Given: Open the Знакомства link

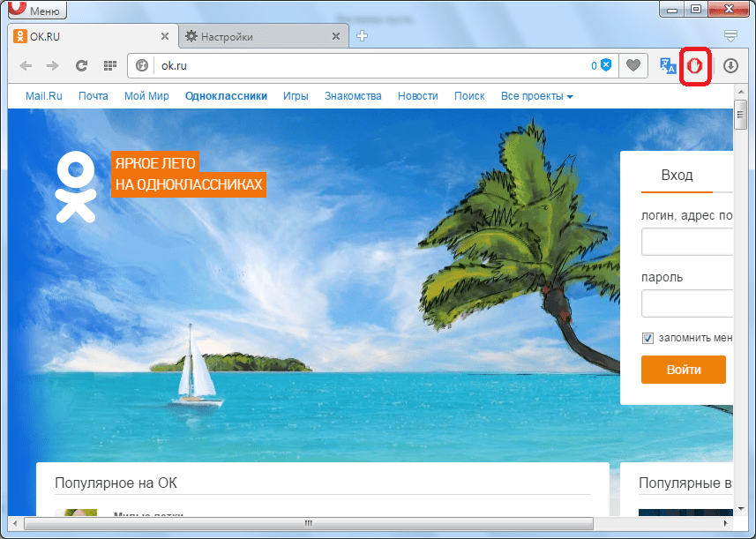Looking at the screenshot, I should [353, 96].
